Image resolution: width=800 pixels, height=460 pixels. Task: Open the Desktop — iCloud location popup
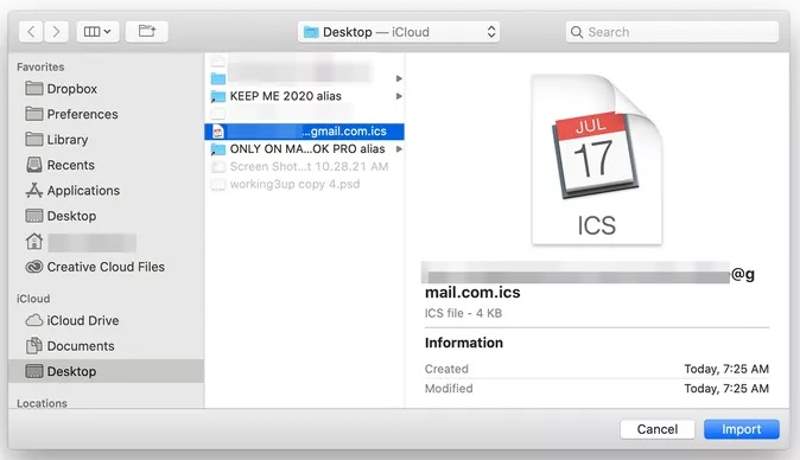398,32
